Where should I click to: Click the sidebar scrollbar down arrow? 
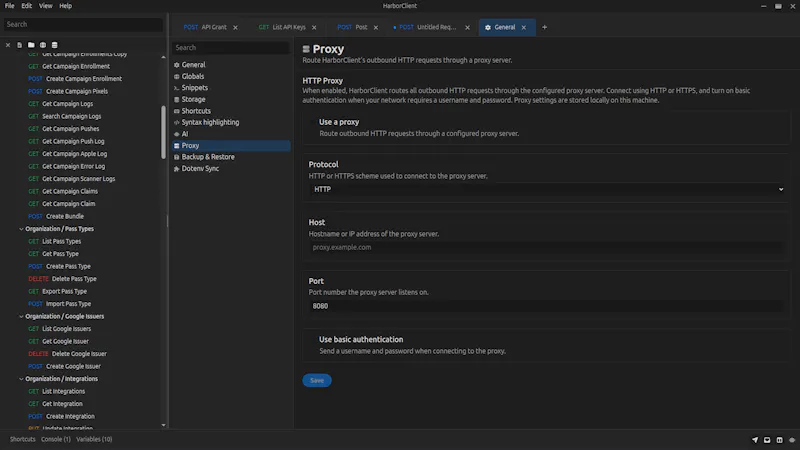[x=163, y=425]
